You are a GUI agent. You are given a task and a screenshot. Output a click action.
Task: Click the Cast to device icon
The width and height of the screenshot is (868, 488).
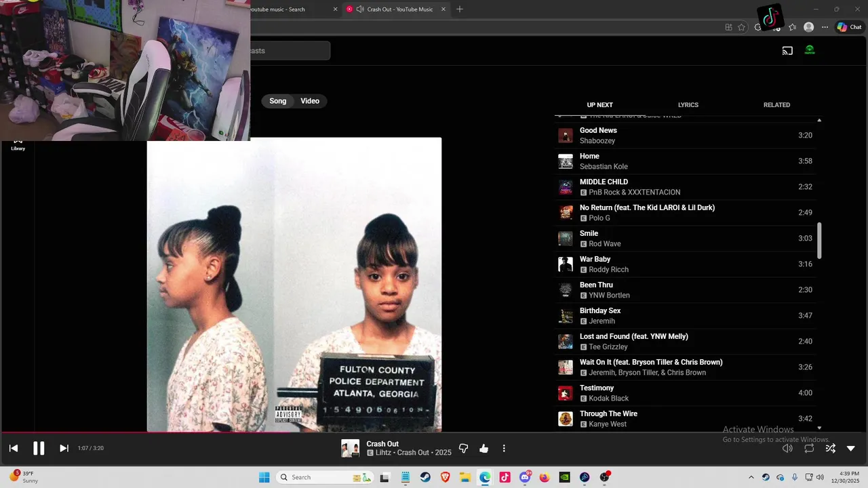pos(787,51)
